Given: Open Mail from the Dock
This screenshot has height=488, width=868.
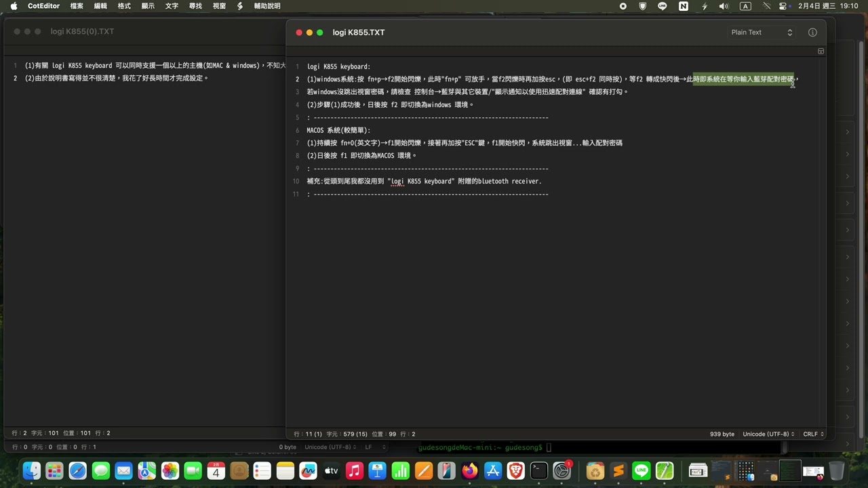Looking at the screenshot, I should click(x=123, y=470).
